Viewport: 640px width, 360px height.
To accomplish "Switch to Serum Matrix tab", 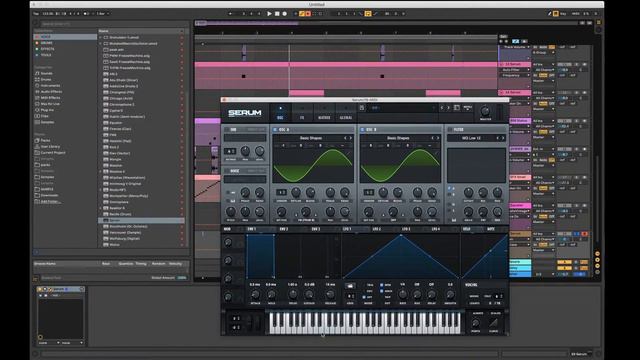I will click(x=324, y=113).
